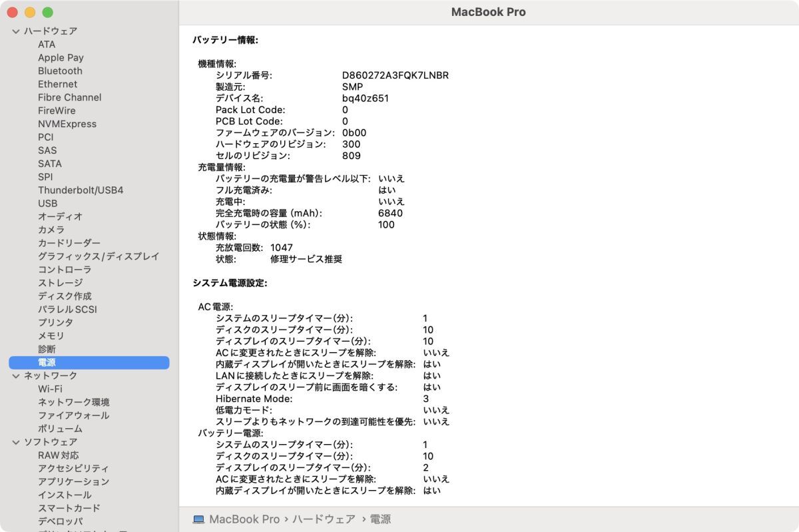The image size is (799, 532).
Task: Select Apple Pay in the sidebar
Action: [x=61, y=58]
